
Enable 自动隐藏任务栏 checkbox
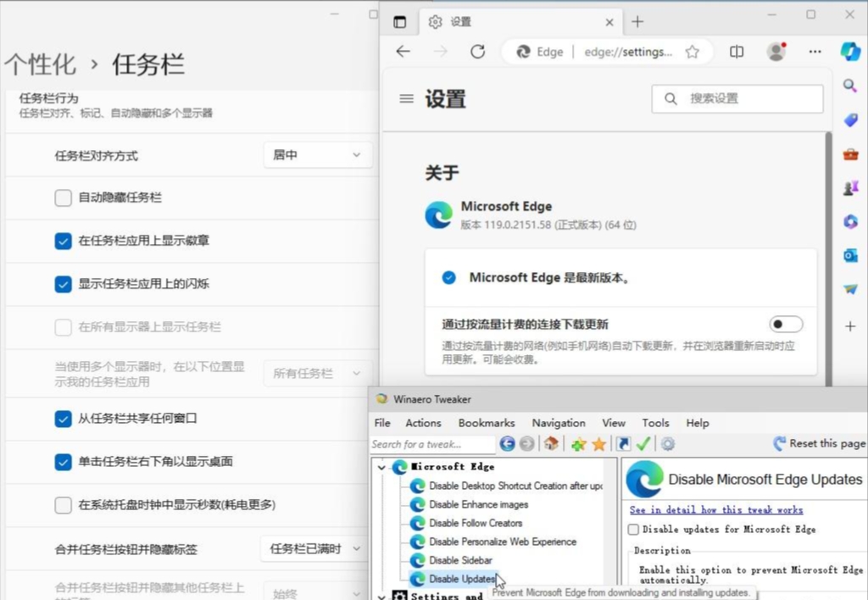63,197
